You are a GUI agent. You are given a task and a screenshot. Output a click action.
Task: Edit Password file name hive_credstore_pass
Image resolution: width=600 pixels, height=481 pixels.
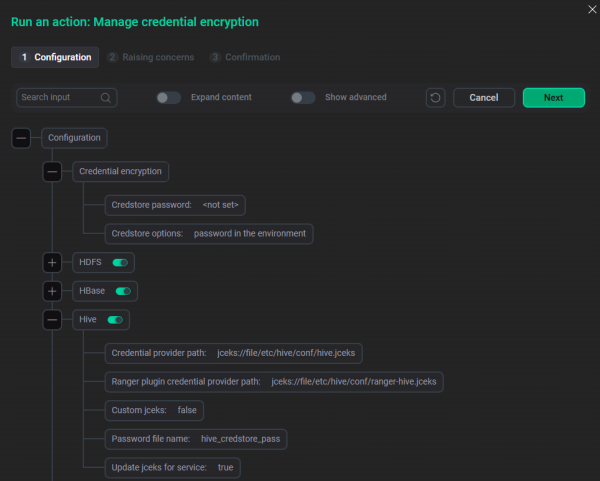(x=196, y=439)
